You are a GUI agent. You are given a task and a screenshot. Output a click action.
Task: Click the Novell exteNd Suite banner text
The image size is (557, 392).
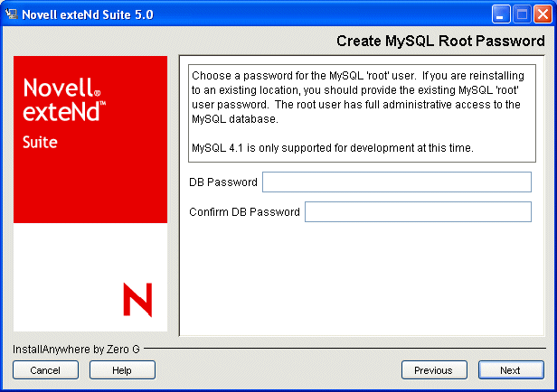[64, 113]
